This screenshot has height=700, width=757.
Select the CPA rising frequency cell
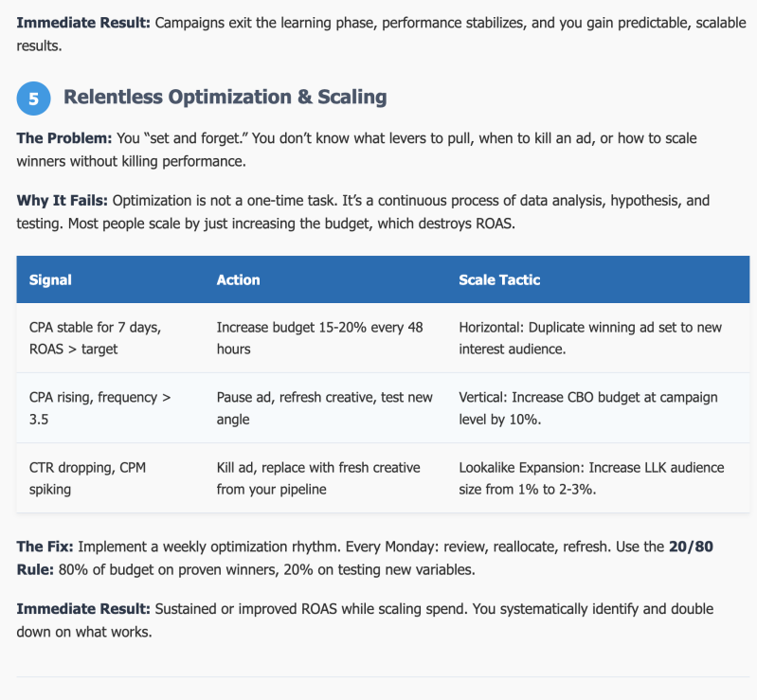[x=99, y=408]
